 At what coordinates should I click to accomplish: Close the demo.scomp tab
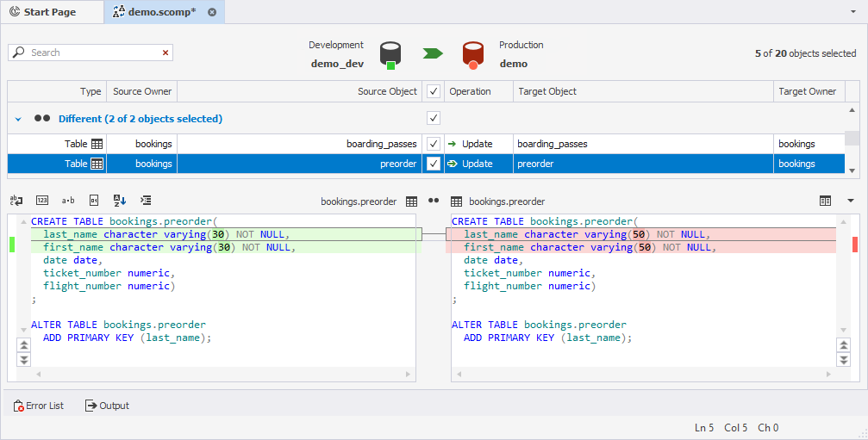pyautogui.click(x=212, y=12)
